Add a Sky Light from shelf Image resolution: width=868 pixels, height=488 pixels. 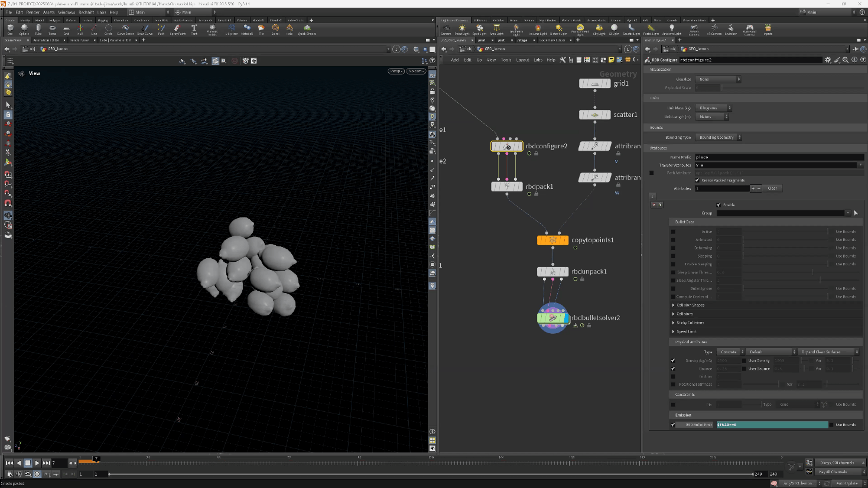599,28
